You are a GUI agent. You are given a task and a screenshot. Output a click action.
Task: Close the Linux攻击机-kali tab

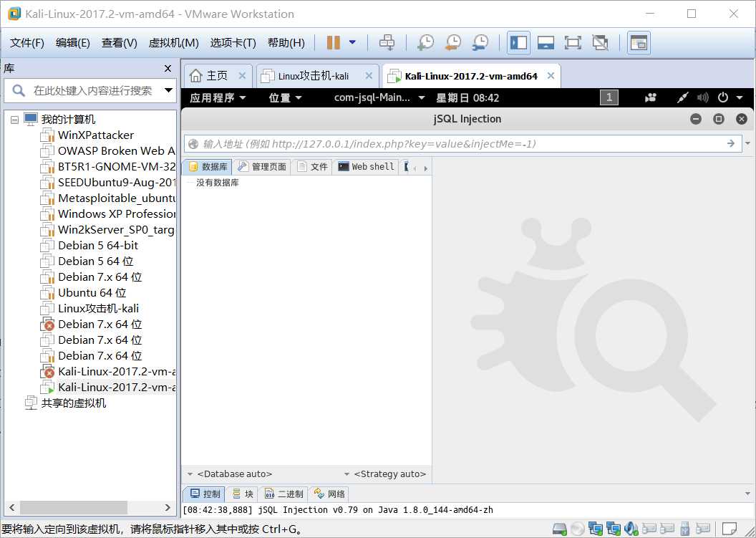click(x=369, y=76)
